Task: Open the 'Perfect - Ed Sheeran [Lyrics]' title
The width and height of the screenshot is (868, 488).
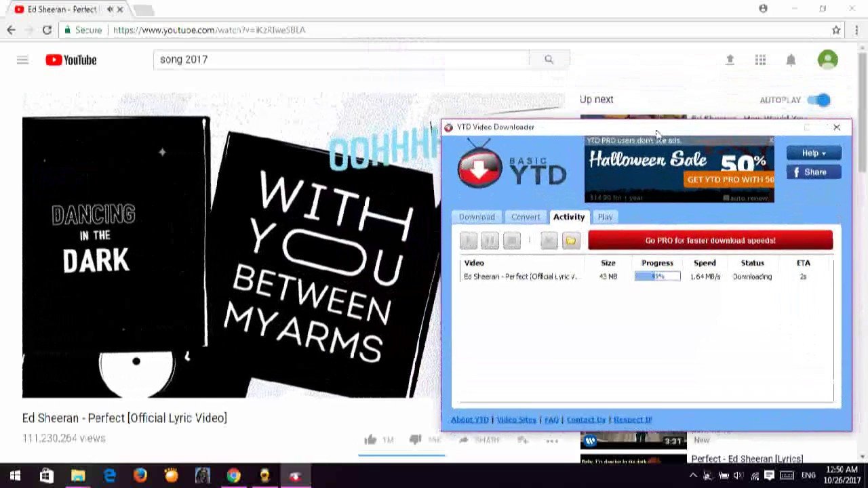Action: 747,459
